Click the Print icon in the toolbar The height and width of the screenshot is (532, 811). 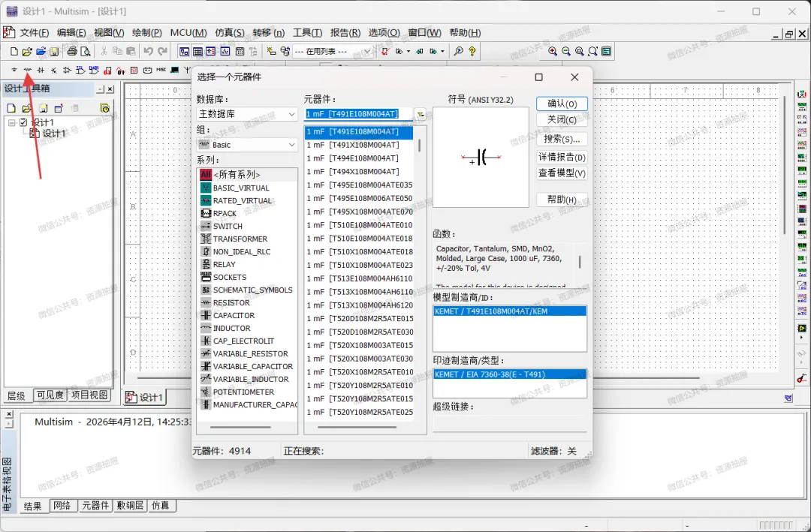(x=72, y=51)
